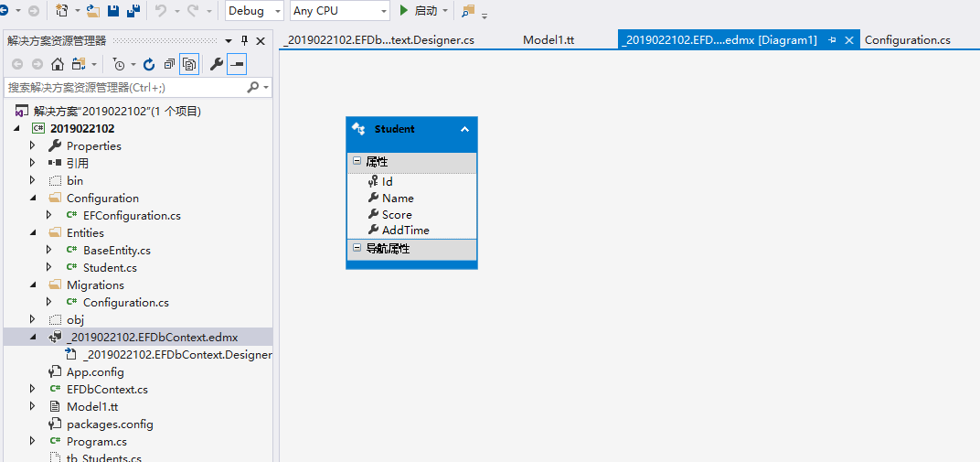Select EFConfiguration.cs file

coord(132,216)
